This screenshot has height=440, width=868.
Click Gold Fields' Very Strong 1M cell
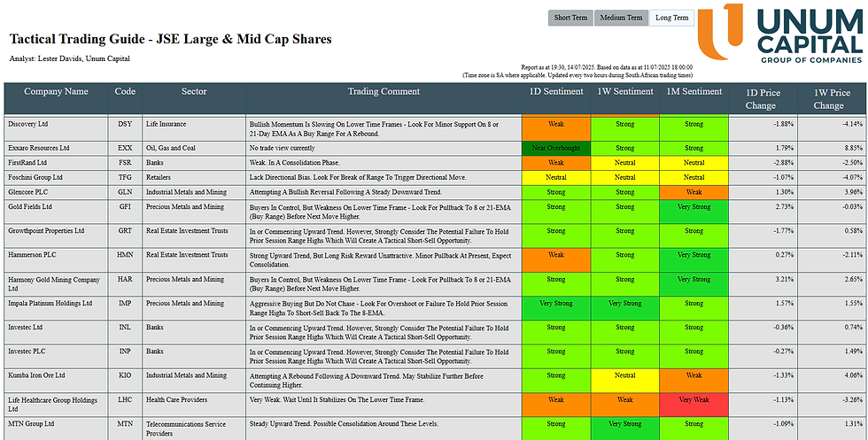694,212
